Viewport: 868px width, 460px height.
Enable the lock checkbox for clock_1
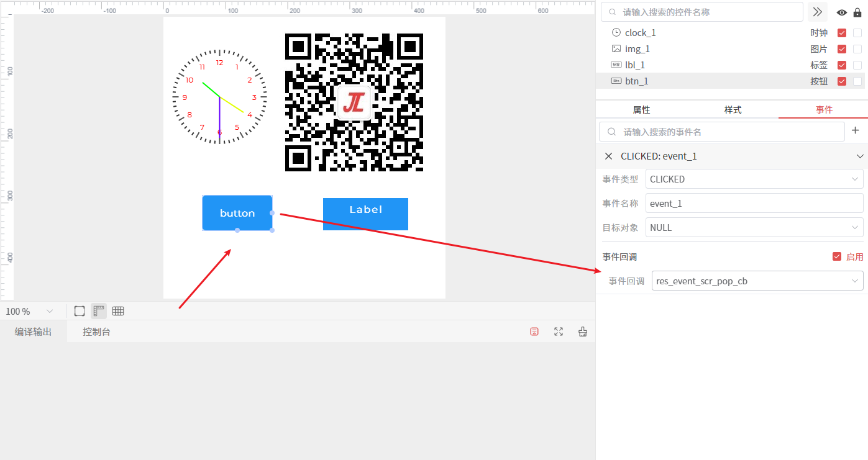pyautogui.click(x=857, y=33)
